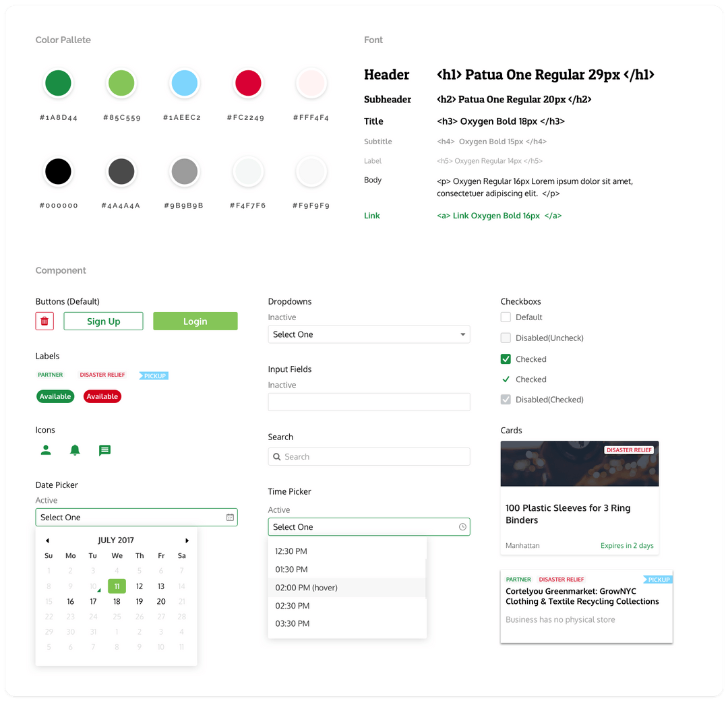Viewport: 728px width, 709px height.
Task: Click '100 Plastic Sleeves for 3 Ring Binders' title
Action: pos(568,514)
